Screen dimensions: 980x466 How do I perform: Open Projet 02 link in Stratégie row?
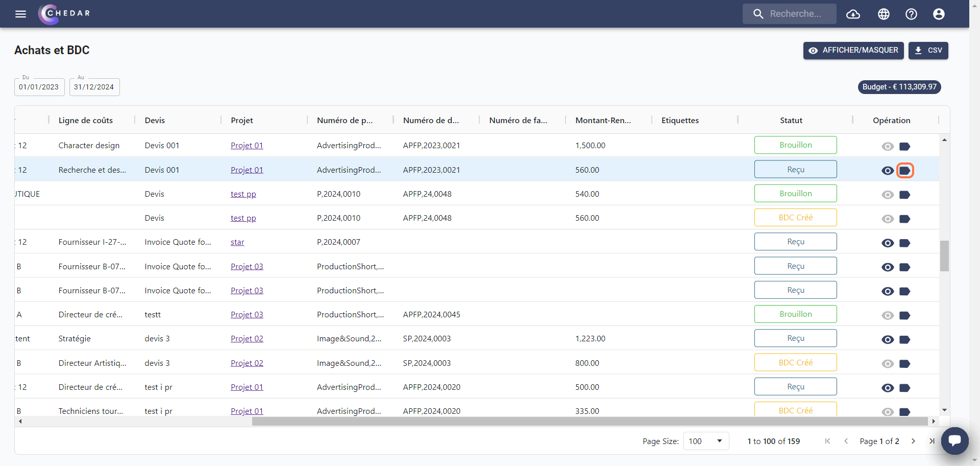click(x=247, y=339)
